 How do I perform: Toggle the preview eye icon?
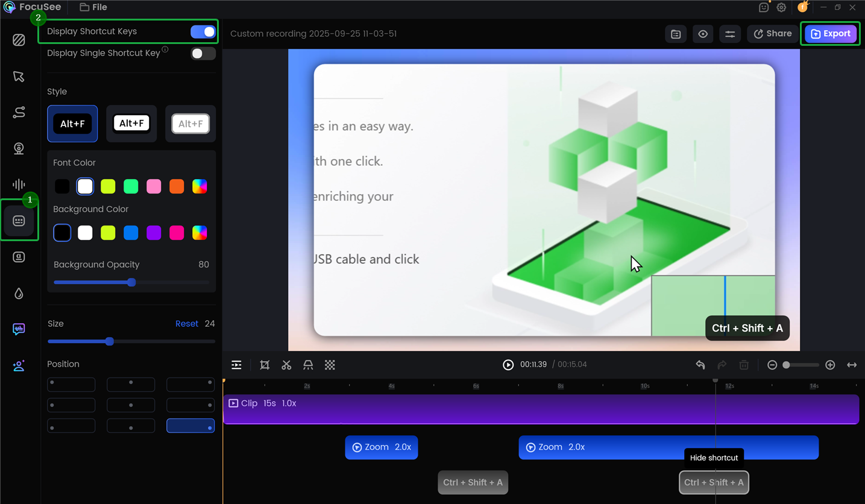coord(703,34)
